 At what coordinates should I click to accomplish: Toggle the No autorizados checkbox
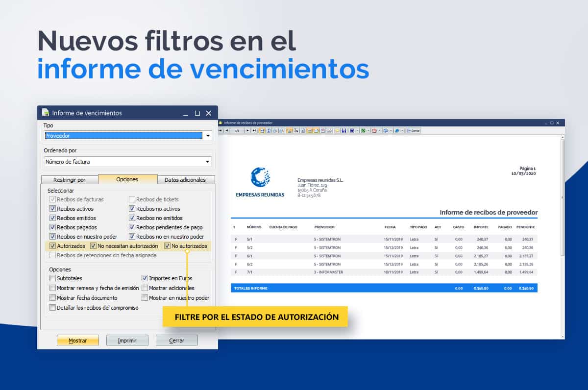tap(167, 246)
